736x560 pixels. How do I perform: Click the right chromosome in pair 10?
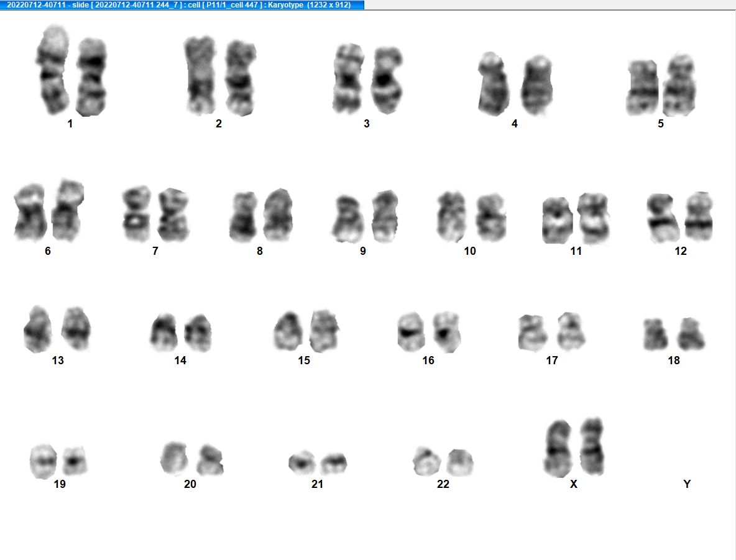tap(491, 218)
